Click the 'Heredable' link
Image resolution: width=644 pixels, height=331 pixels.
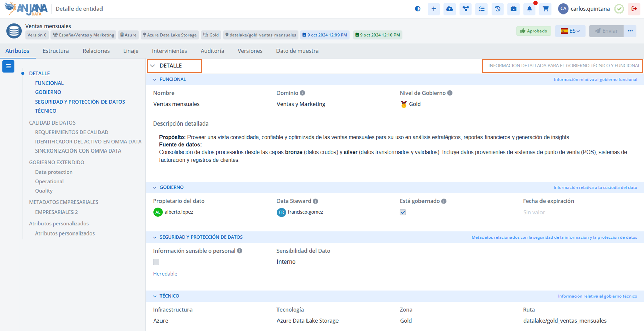[x=165, y=274]
